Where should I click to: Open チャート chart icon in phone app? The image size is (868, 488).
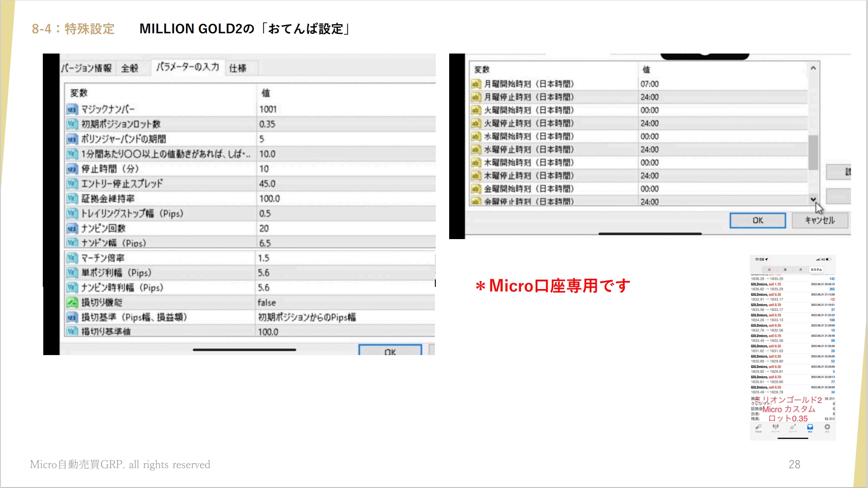[x=776, y=428]
